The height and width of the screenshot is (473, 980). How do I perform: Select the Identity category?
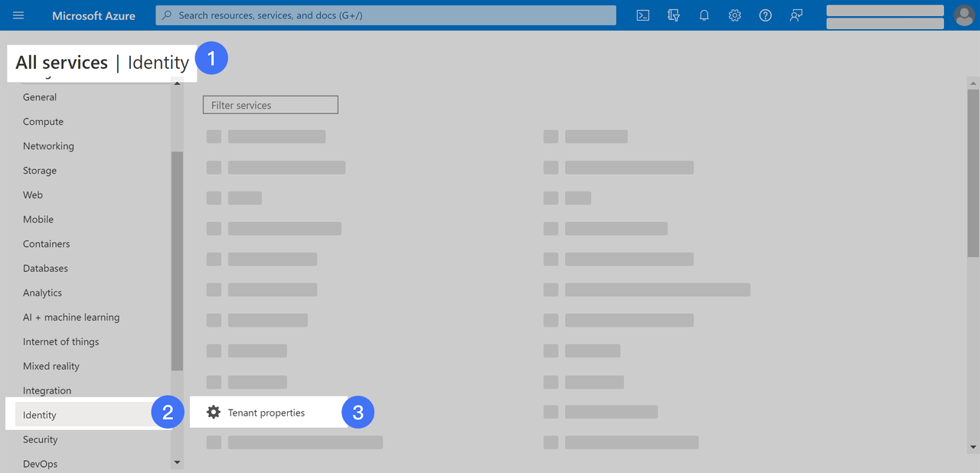click(x=40, y=415)
